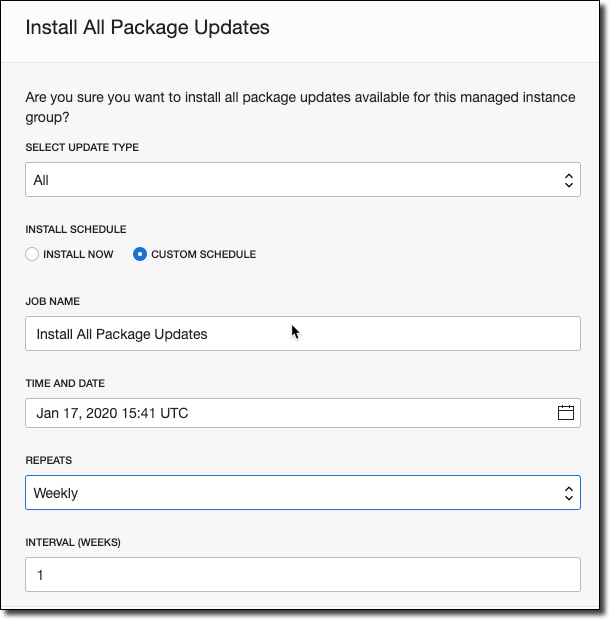Screen dimensions: 610x620
Task: Click the Install Now label text
Action: click(77, 254)
